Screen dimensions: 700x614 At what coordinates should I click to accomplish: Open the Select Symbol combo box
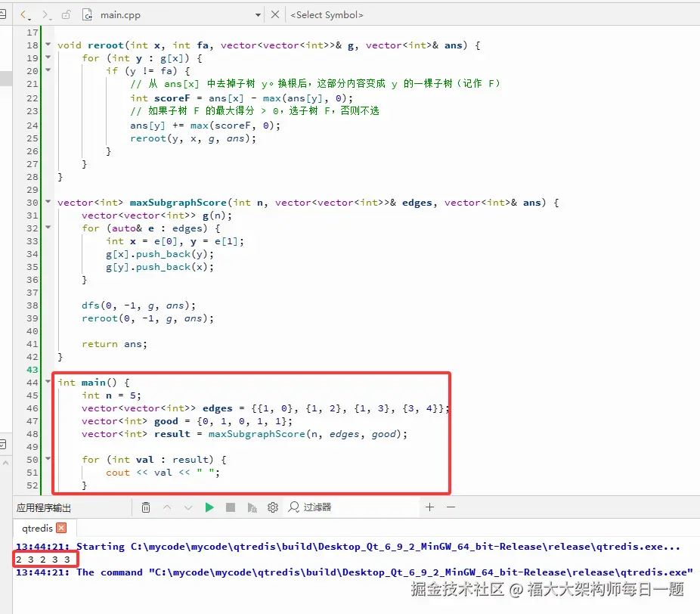point(327,14)
